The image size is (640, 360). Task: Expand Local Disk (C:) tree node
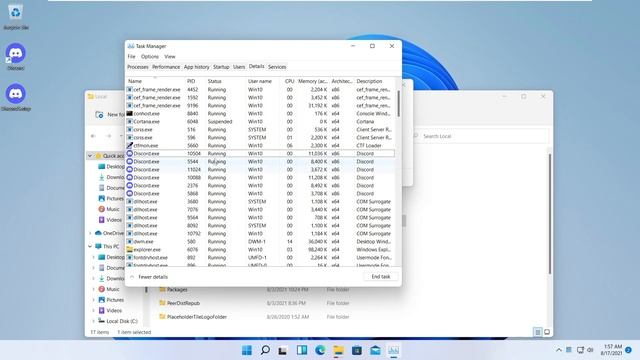[93, 321]
